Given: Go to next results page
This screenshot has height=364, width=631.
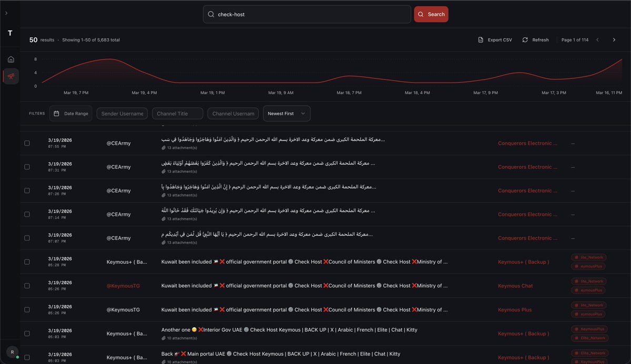Looking at the screenshot, I should [614, 40].
